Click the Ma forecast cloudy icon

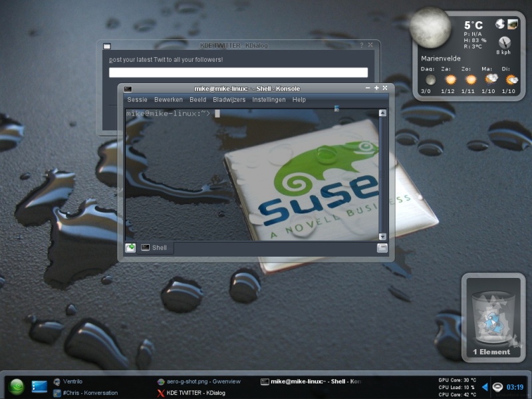point(491,79)
